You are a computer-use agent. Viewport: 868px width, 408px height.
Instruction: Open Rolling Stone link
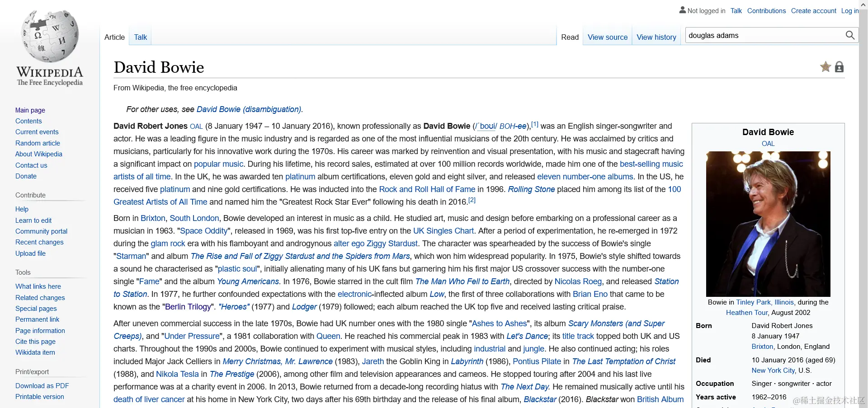click(531, 189)
